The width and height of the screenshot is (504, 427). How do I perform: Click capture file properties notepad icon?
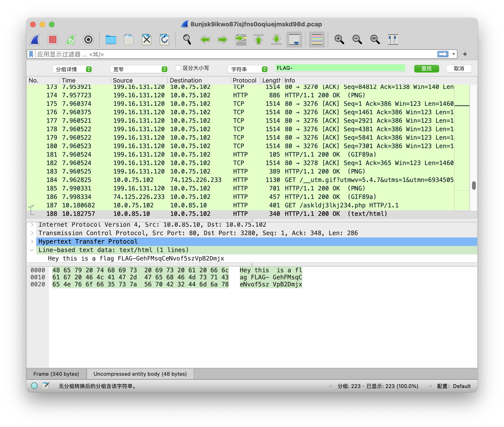pyautogui.click(x=46, y=386)
